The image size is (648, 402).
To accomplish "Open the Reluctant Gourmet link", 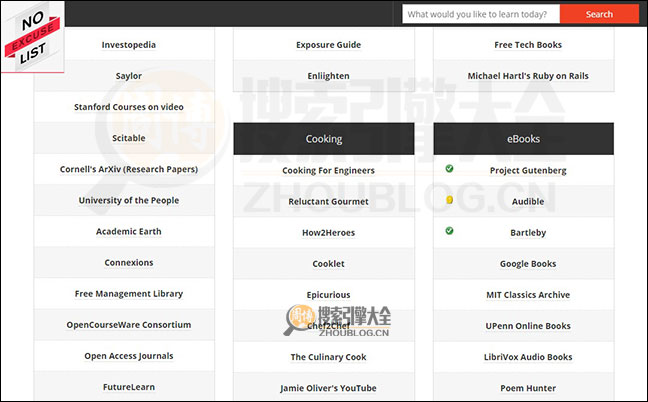I will pyautogui.click(x=328, y=202).
